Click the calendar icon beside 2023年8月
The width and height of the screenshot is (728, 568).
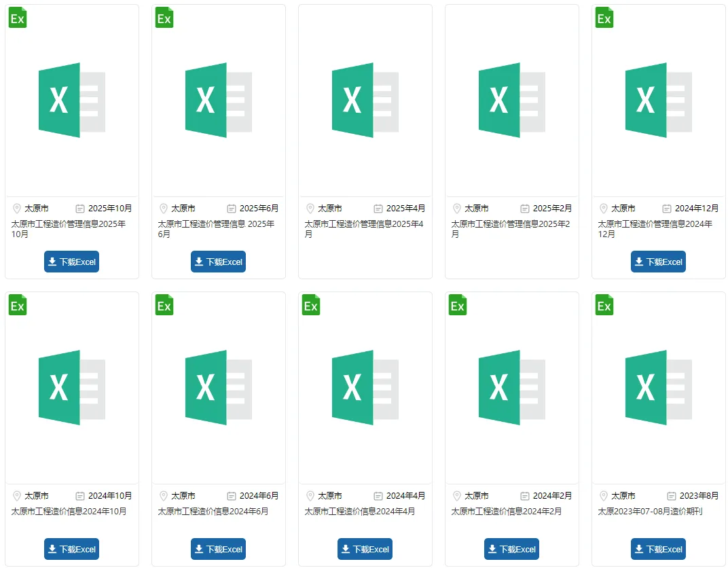point(672,497)
